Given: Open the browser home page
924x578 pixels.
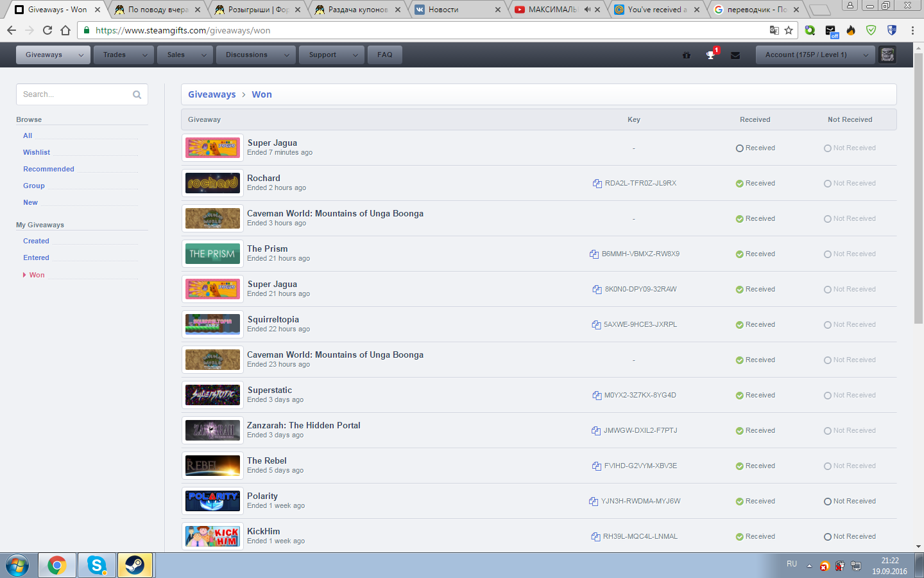Looking at the screenshot, I should click(x=65, y=30).
